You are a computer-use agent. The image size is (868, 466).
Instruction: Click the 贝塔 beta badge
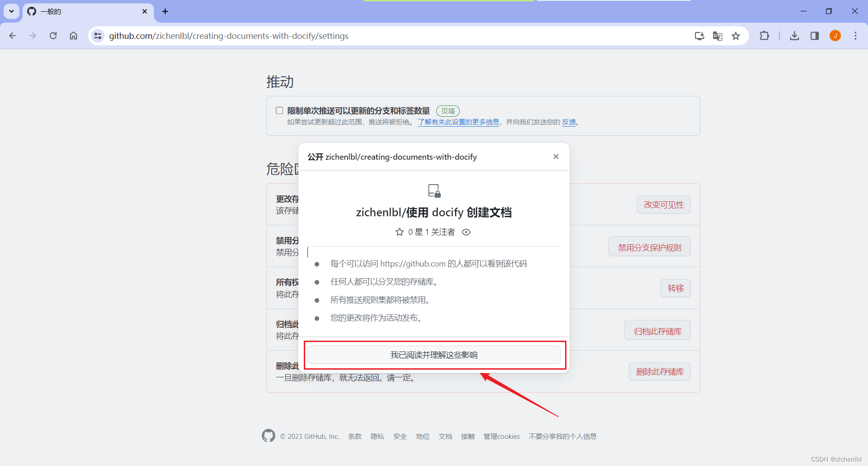(x=448, y=111)
